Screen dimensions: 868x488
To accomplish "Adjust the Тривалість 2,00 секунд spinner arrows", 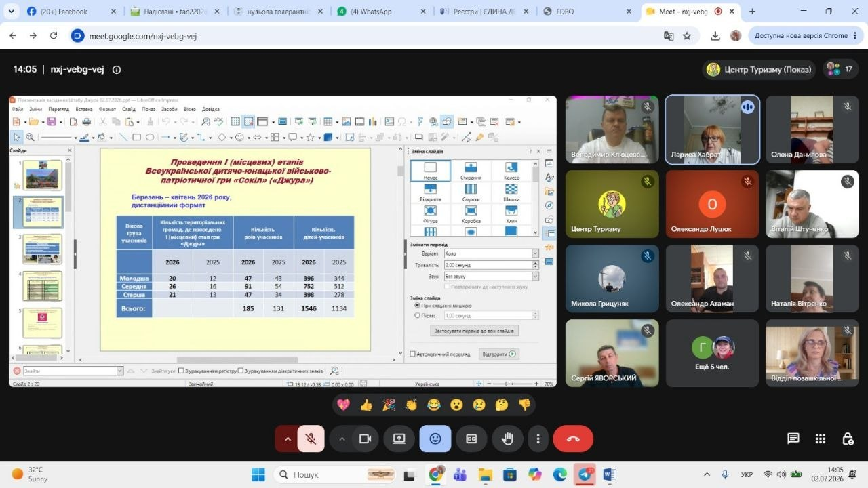I will click(536, 265).
